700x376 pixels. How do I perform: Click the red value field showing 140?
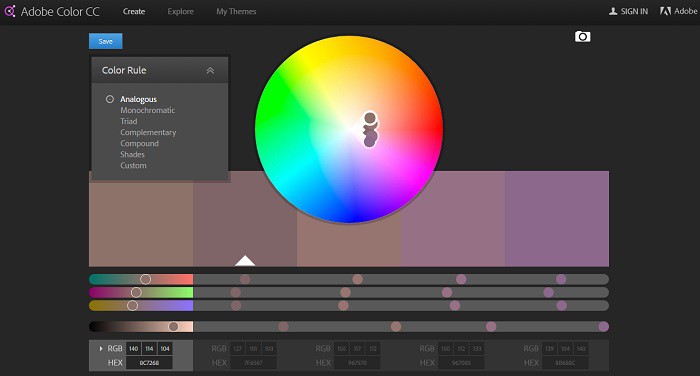point(133,349)
